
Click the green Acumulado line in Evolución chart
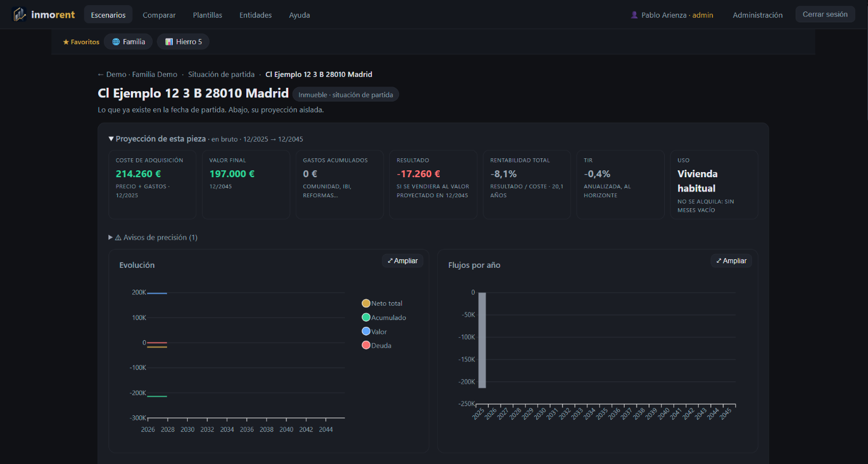[x=157, y=396]
